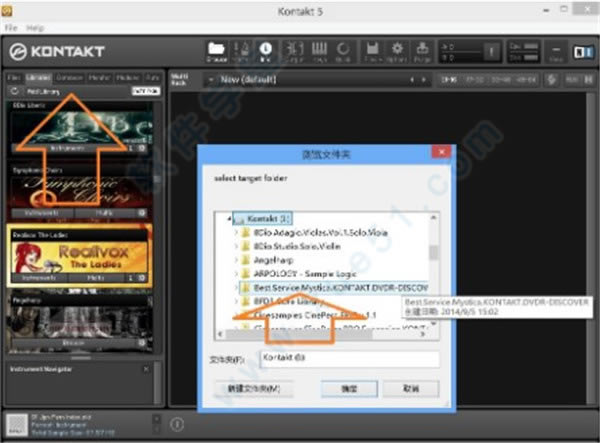Open the Files floppy-disk menu icon
600x443 pixels.
pyautogui.click(x=373, y=52)
